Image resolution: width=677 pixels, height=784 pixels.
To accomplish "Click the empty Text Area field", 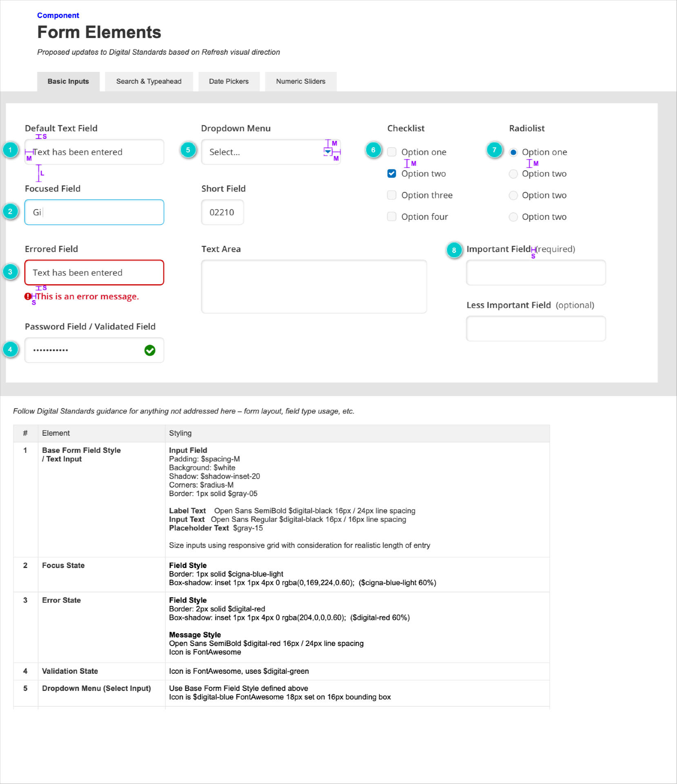I will [x=314, y=286].
